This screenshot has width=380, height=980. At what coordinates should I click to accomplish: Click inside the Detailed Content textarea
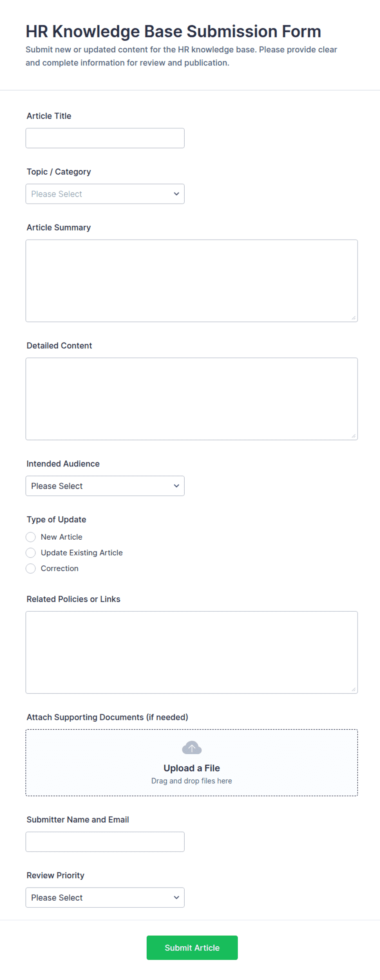[192, 399]
